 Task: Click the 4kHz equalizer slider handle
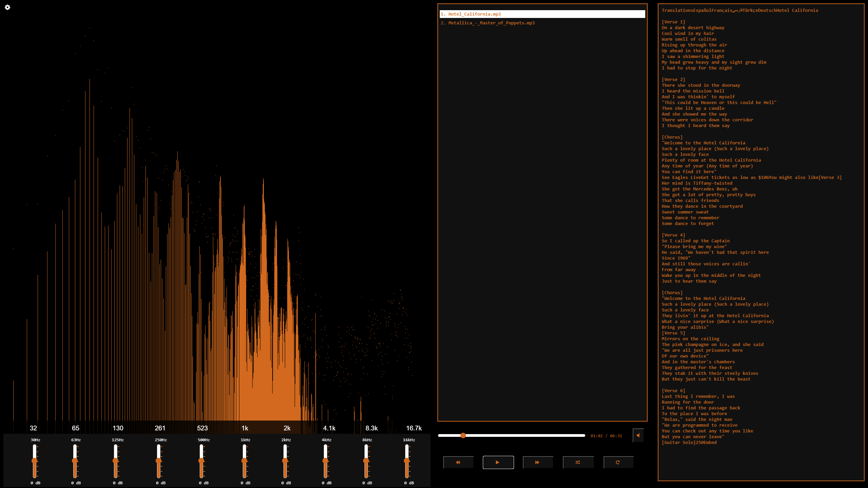click(325, 461)
